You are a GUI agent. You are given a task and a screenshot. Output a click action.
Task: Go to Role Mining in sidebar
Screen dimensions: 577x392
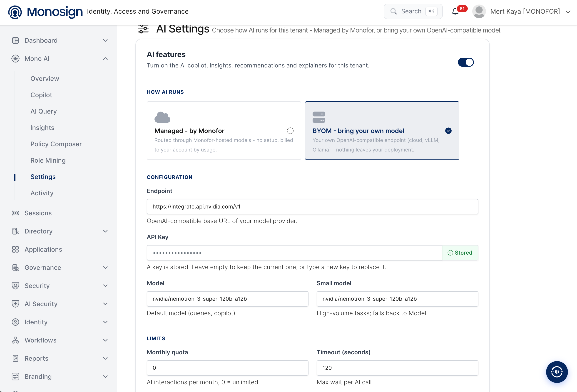48,160
